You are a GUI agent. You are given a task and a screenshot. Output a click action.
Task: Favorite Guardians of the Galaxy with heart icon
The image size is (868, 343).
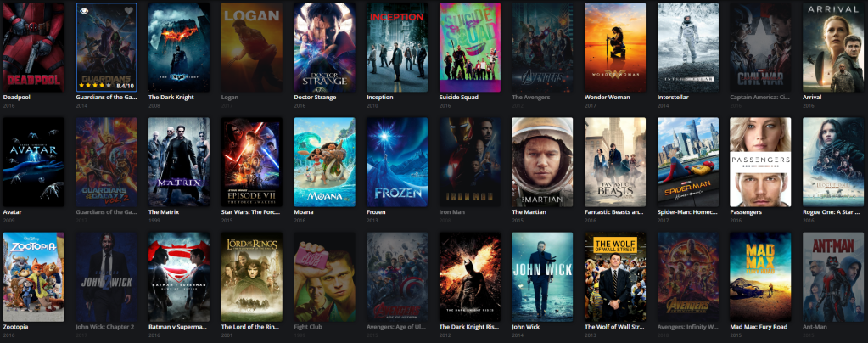[128, 10]
